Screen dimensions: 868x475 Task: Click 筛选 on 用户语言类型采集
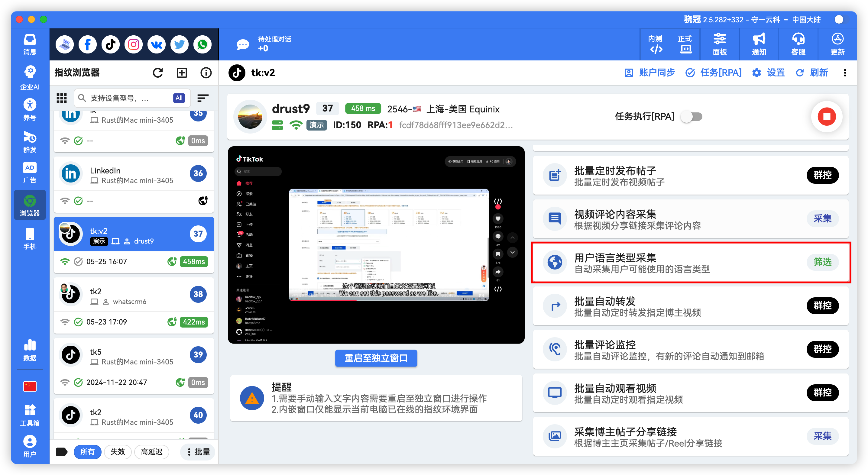[822, 262]
